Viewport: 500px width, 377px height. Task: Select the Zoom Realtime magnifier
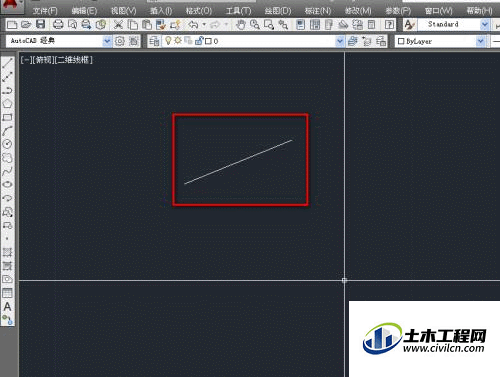[x=255, y=24]
